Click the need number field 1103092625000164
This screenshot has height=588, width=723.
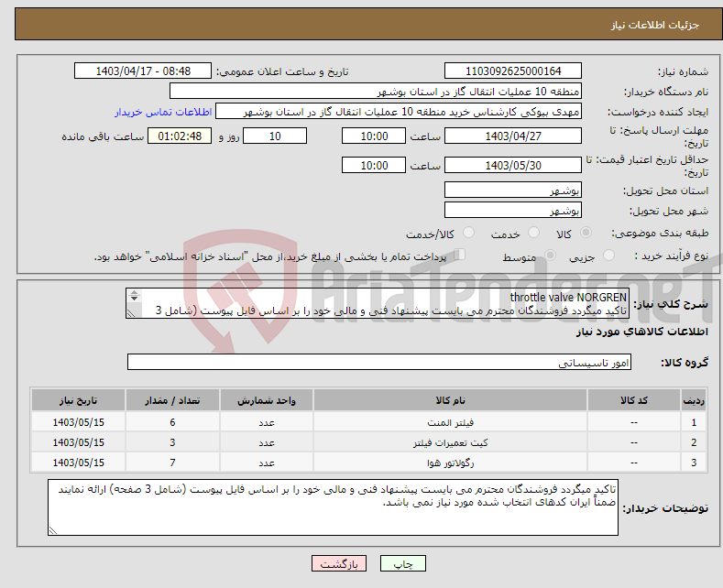point(513,71)
